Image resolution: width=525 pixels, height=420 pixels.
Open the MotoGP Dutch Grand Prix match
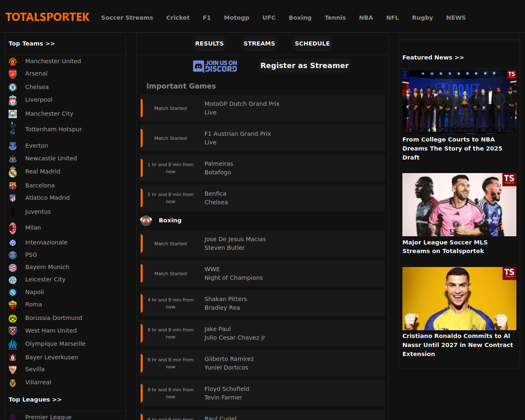click(x=262, y=108)
